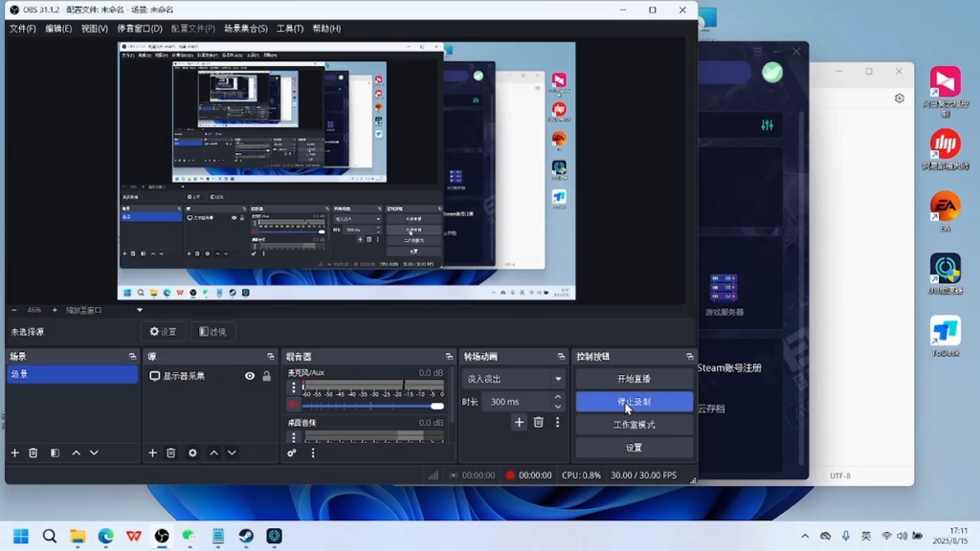Open the 文件(F) menu
Screen dimensions: 980x551
pos(23,28)
